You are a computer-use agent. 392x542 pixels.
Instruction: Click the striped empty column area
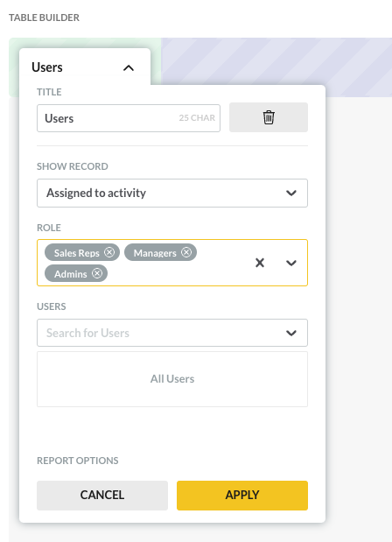[276, 60]
